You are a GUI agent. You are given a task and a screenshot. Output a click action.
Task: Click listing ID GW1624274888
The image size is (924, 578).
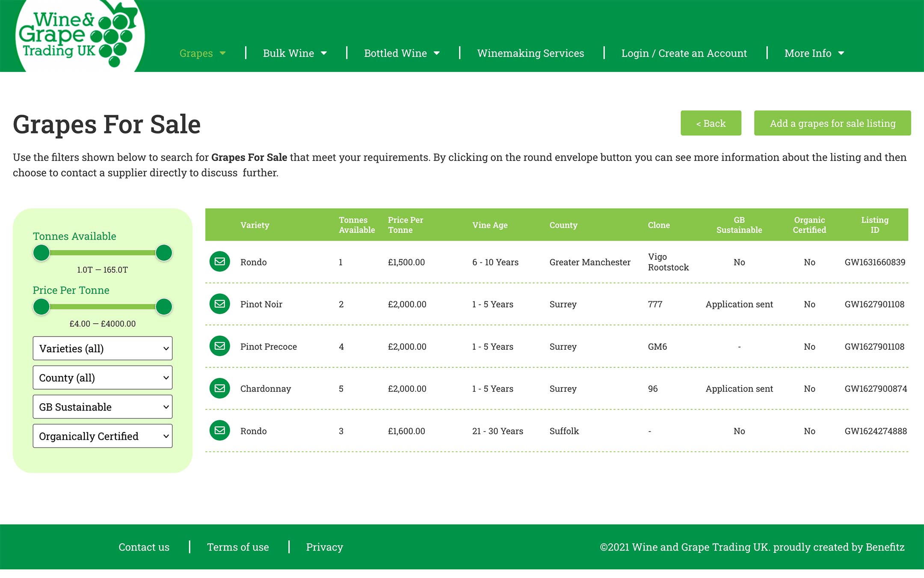point(876,431)
